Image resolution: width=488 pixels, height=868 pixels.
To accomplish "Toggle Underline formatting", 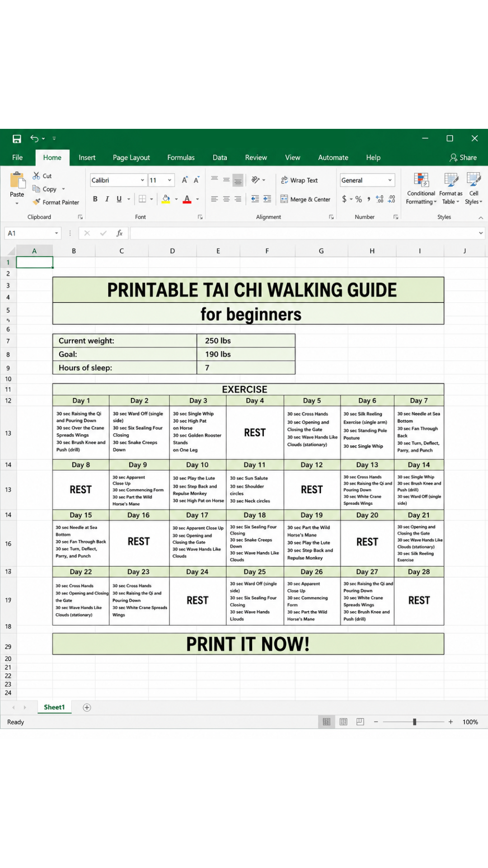I will pos(119,199).
